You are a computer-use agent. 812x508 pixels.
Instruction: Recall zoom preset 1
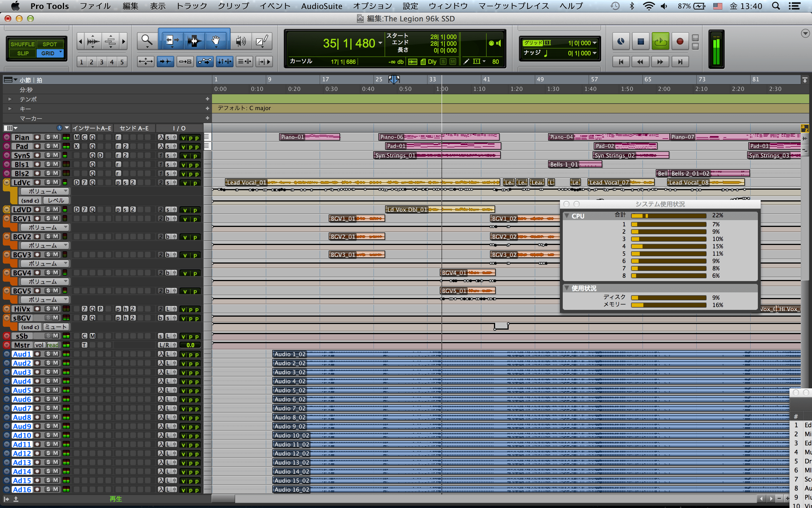pos(81,62)
